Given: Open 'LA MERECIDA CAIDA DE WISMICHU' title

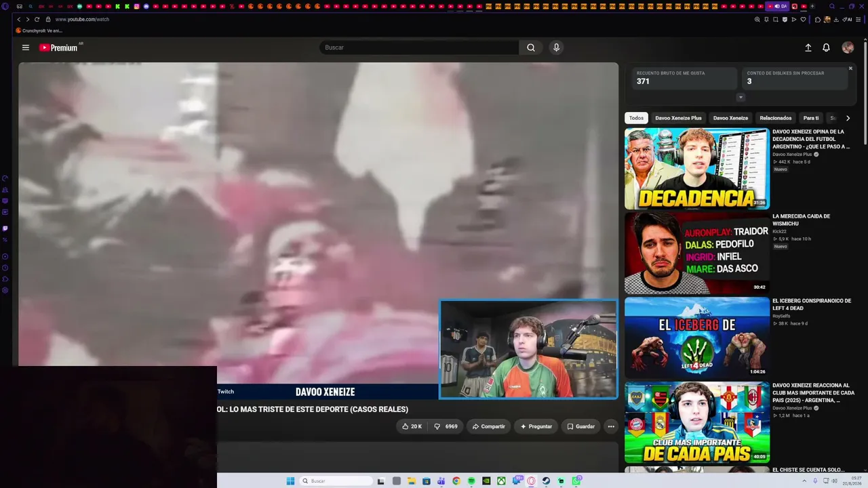Looking at the screenshot, I should [801, 220].
